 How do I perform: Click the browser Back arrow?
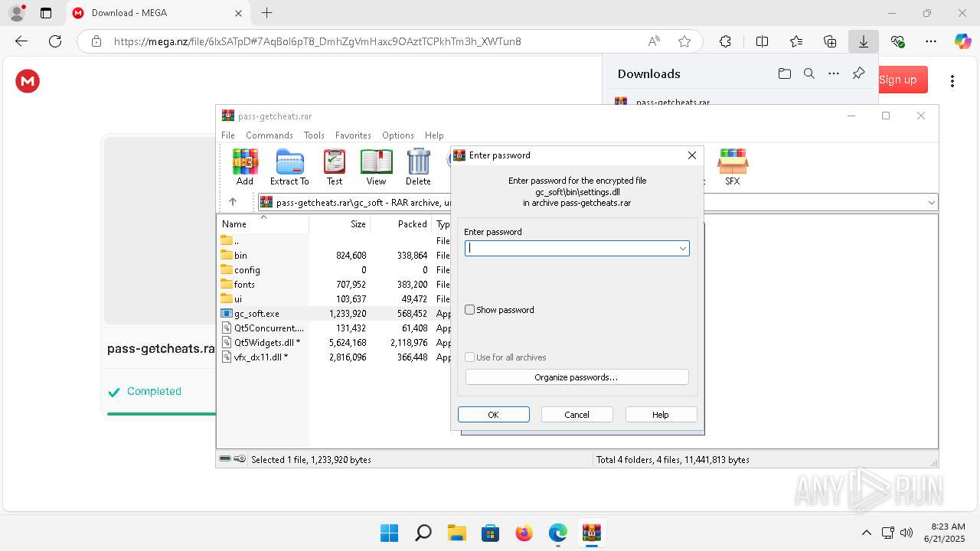pyautogui.click(x=21, y=41)
